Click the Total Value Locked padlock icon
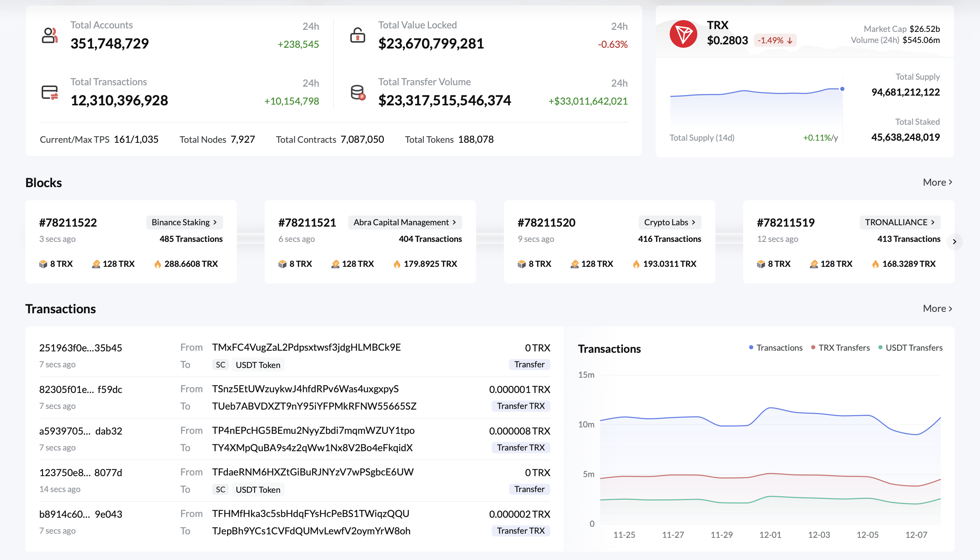 358,35
